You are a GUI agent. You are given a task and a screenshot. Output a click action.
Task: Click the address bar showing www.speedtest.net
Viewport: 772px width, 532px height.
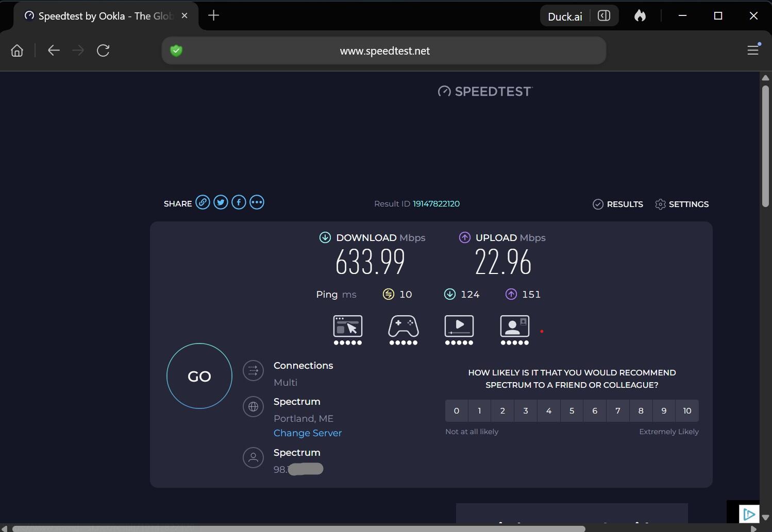(x=384, y=50)
